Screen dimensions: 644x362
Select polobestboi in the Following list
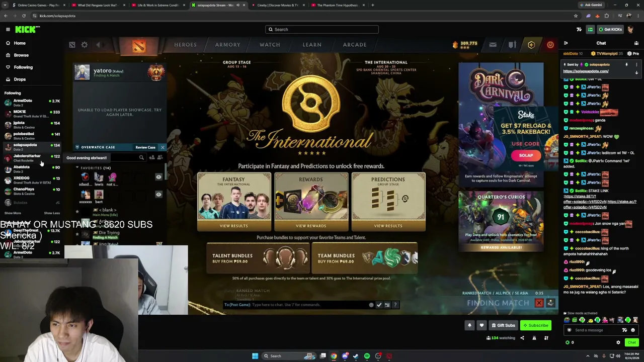pos(32,136)
